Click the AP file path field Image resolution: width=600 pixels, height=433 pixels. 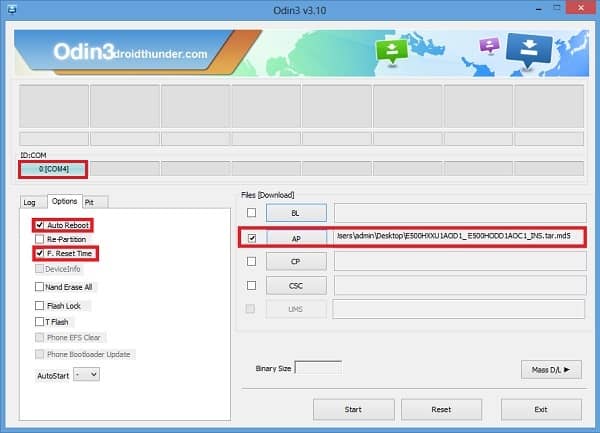460,236
